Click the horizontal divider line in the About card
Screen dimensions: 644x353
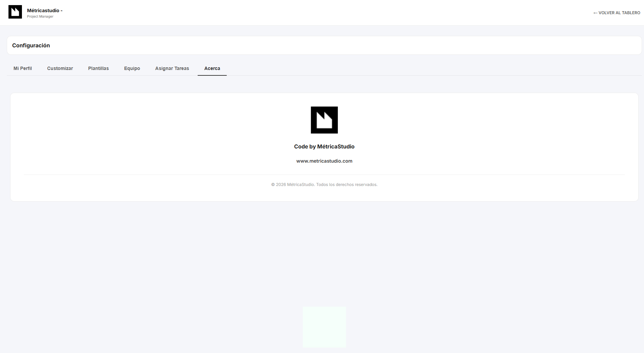[x=324, y=174]
